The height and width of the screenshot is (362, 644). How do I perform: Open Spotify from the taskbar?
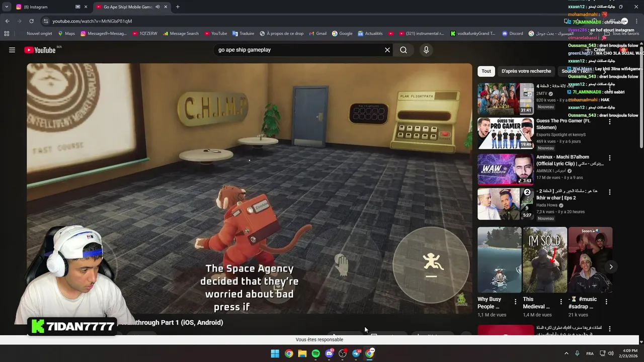315,353
